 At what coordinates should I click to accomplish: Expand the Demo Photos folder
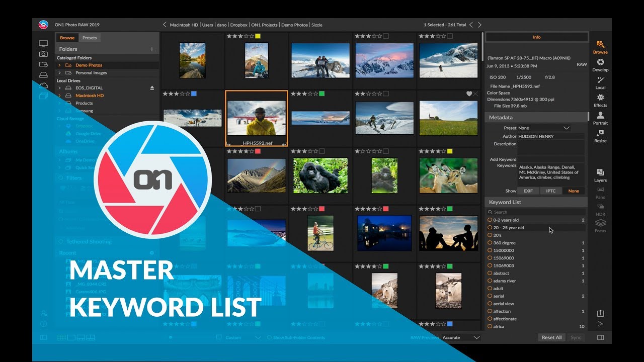pos(59,65)
